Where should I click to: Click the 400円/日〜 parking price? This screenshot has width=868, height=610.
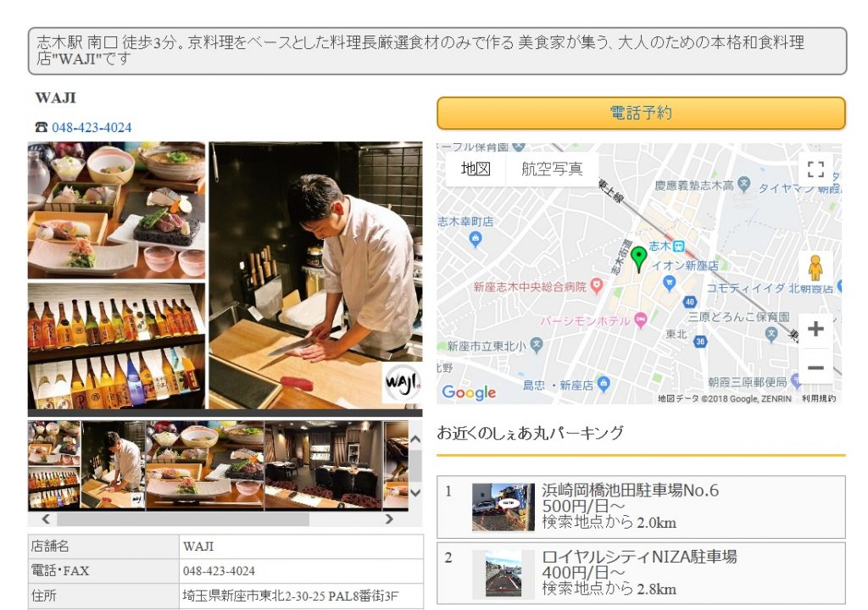click(x=583, y=573)
